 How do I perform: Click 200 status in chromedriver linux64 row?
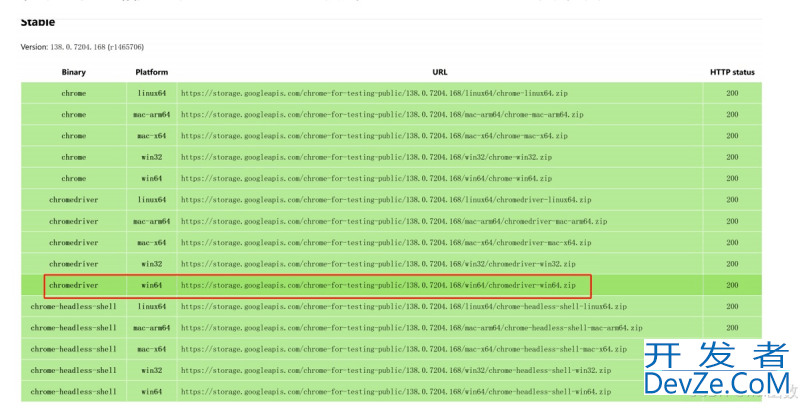(732, 200)
